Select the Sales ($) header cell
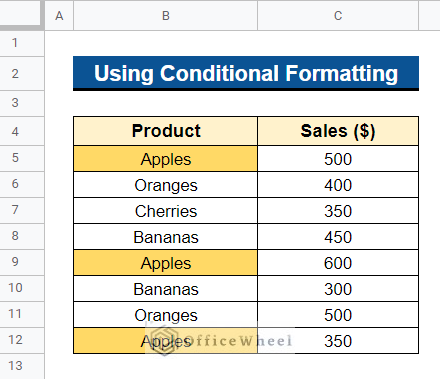This screenshot has width=440, height=379. tap(338, 131)
